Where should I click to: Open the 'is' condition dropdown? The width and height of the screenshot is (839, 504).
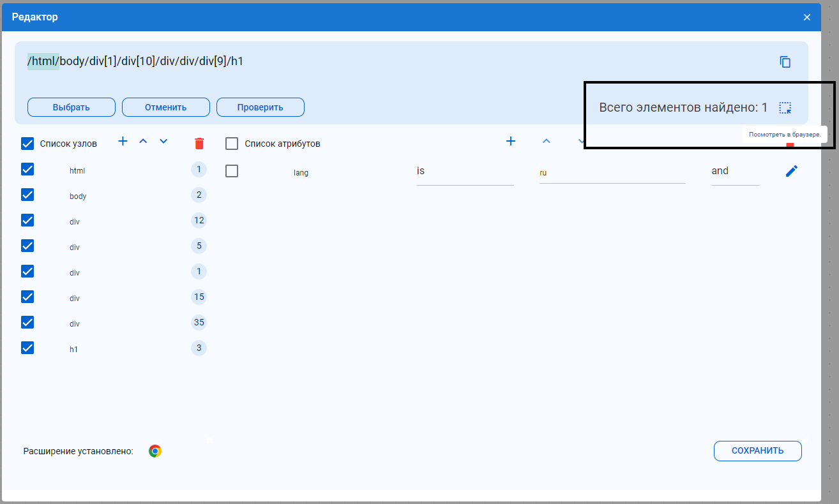click(x=465, y=172)
